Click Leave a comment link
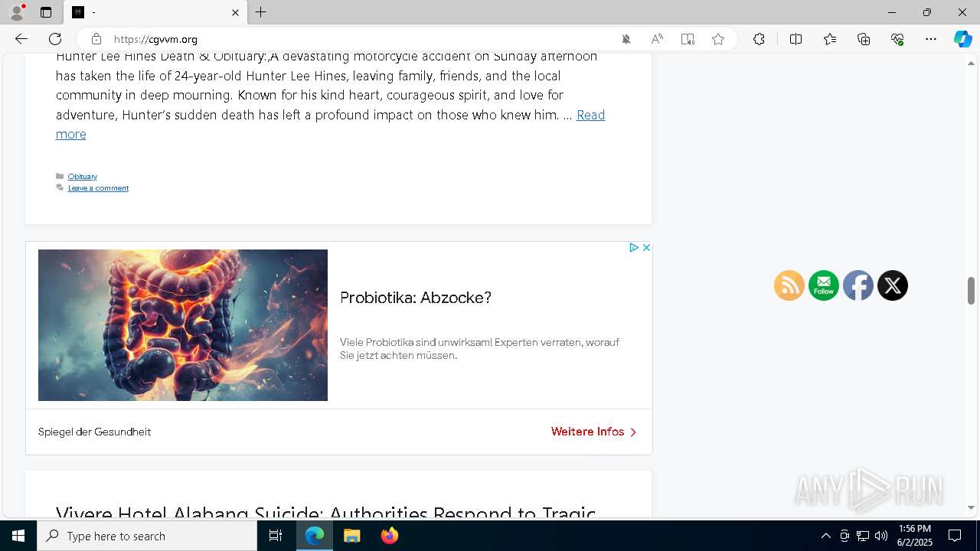The height and width of the screenshot is (551, 980). [x=98, y=188]
